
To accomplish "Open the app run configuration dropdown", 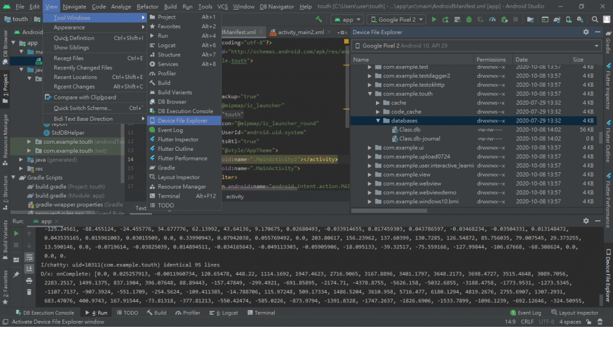I will [x=347, y=20].
